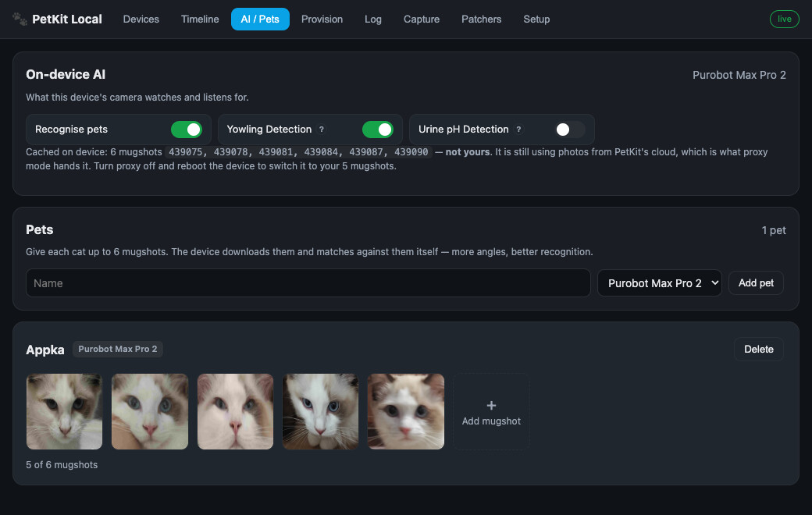This screenshot has height=515, width=812.
Task: Open the Timeline tab
Action: pos(200,20)
